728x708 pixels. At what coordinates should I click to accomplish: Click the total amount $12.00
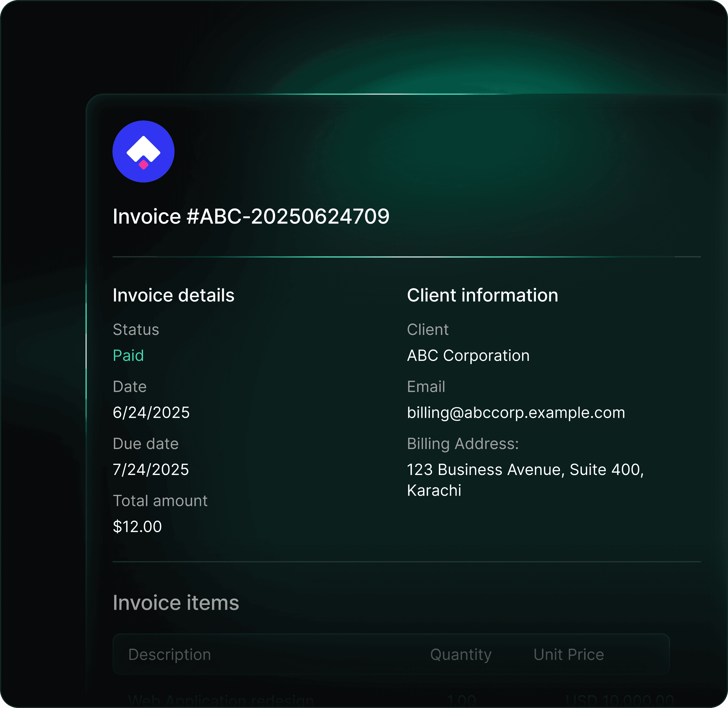[137, 527]
